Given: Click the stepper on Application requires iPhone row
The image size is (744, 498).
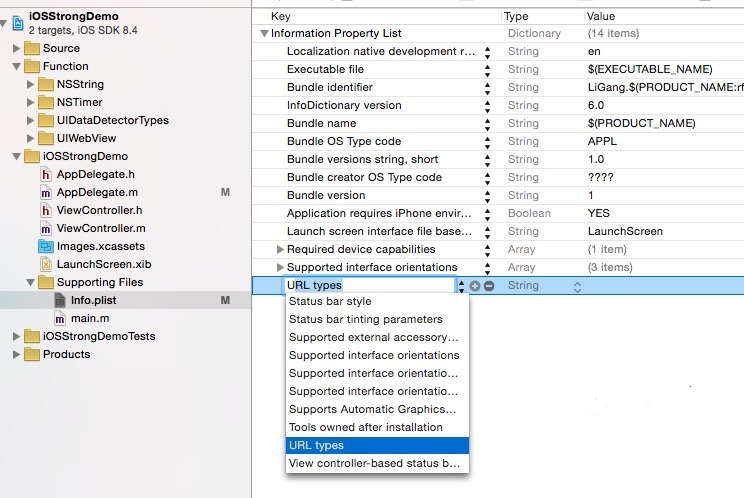Looking at the screenshot, I should click(x=488, y=213).
